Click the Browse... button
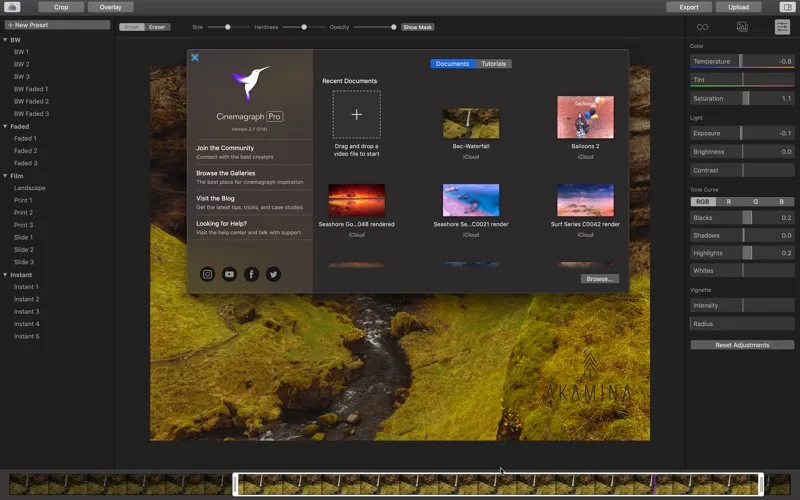 click(x=599, y=279)
